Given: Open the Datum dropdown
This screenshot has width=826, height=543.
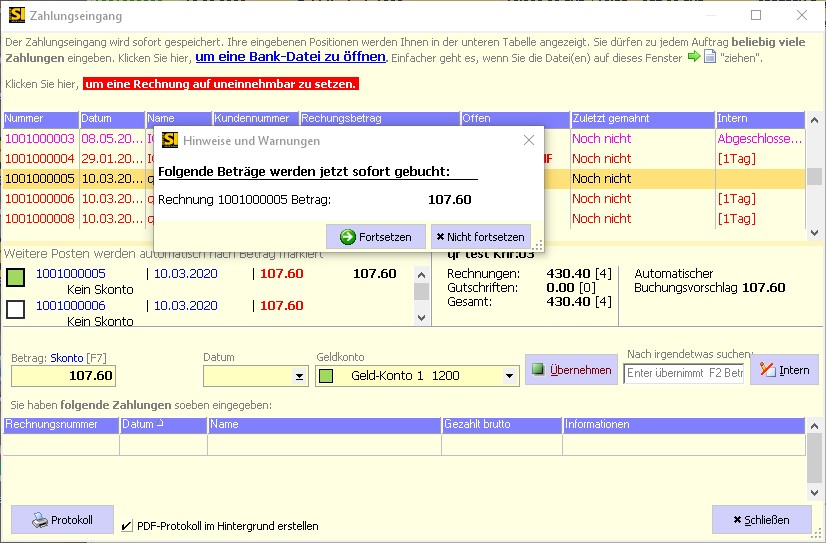Looking at the screenshot, I should tap(299, 377).
